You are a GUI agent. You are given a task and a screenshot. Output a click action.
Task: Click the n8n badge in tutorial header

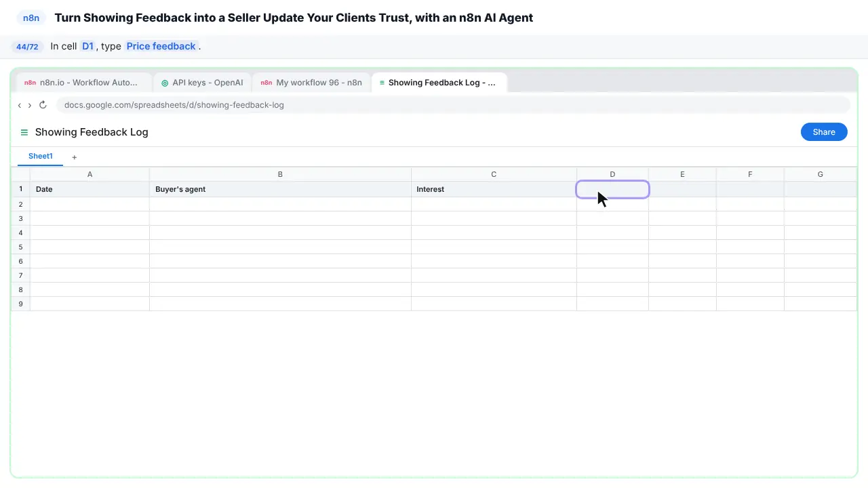pyautogui.click(x=31, y=18)
